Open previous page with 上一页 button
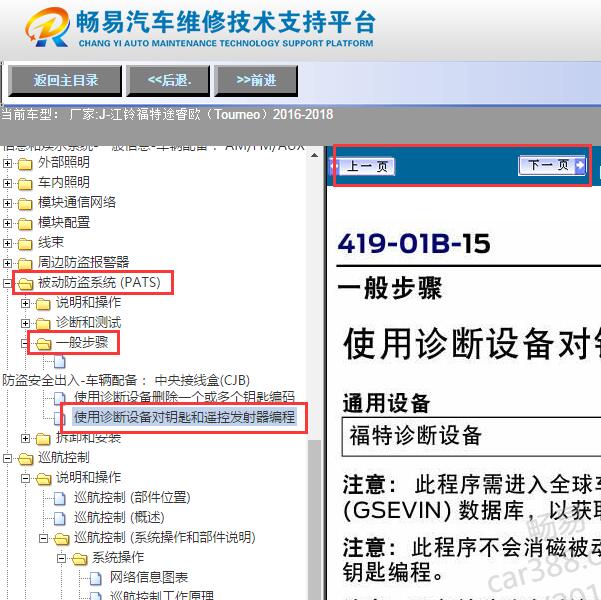 [x=363, y=166]
